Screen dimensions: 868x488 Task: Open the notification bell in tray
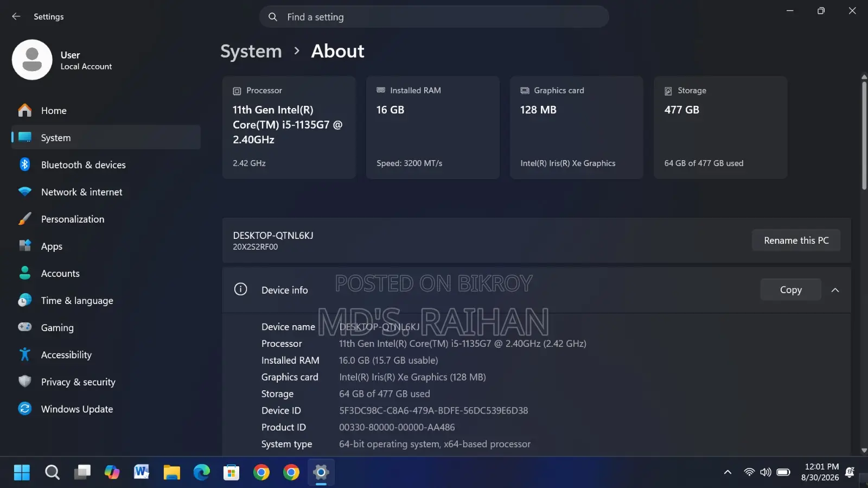[x=850, y=472]
